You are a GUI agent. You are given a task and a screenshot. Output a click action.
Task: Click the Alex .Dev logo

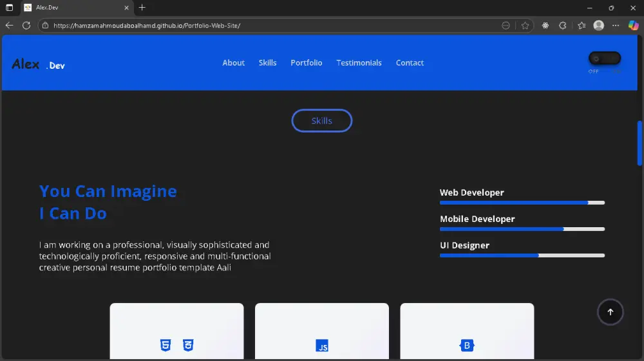click(38, 64)
